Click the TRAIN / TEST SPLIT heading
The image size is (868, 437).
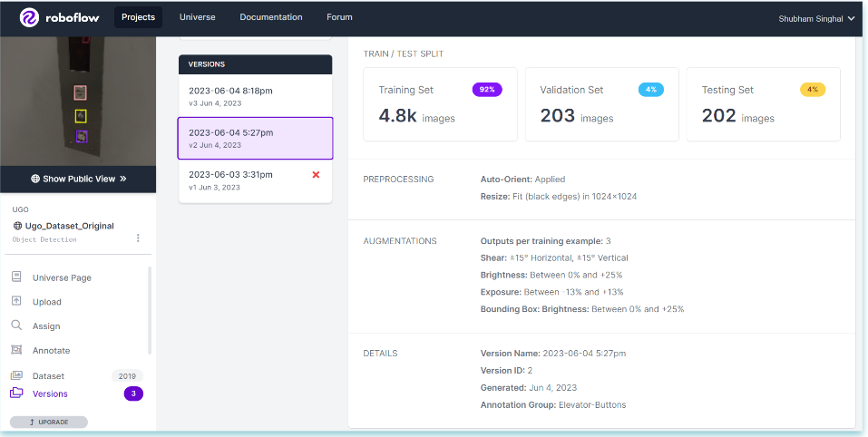pyautogui.click(x=403, y=53)
